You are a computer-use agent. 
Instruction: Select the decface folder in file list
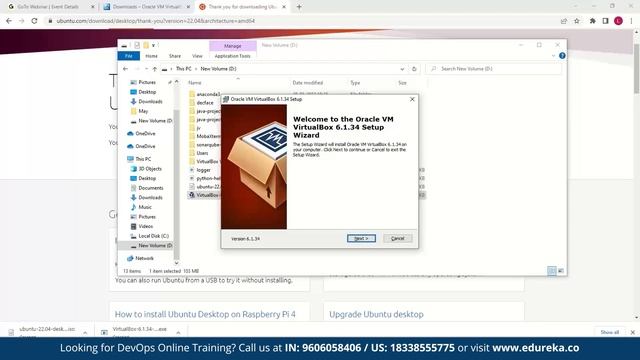(x=204, y=103)
